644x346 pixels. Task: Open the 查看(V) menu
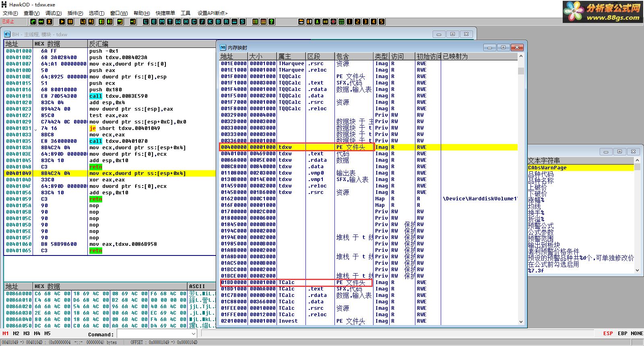click(31, 13)
